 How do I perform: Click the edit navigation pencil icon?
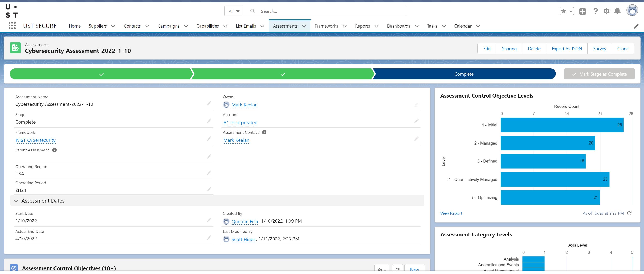[636, 26]
